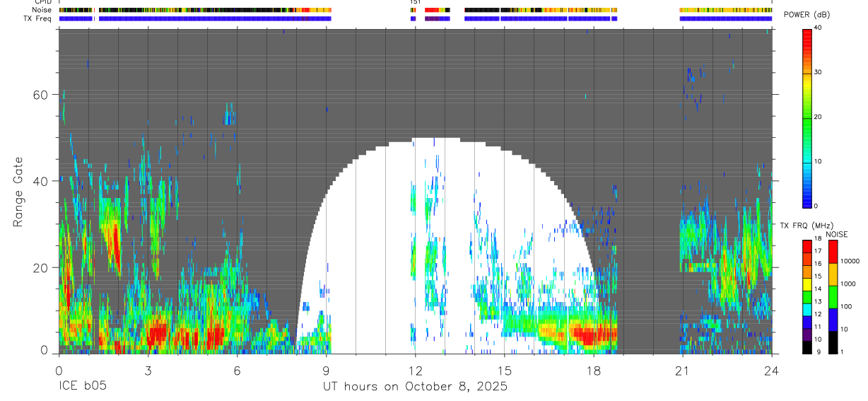Select the 40 tick label on power scale
The height and width of the screenshot is (401, 868).
coord(819,28)
